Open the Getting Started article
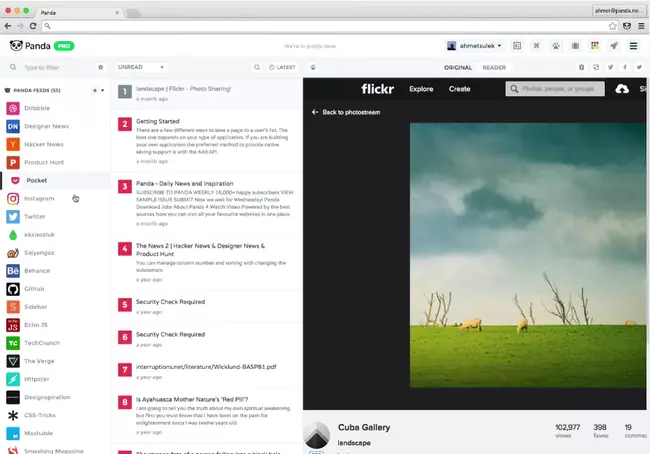 coord(158,121)
